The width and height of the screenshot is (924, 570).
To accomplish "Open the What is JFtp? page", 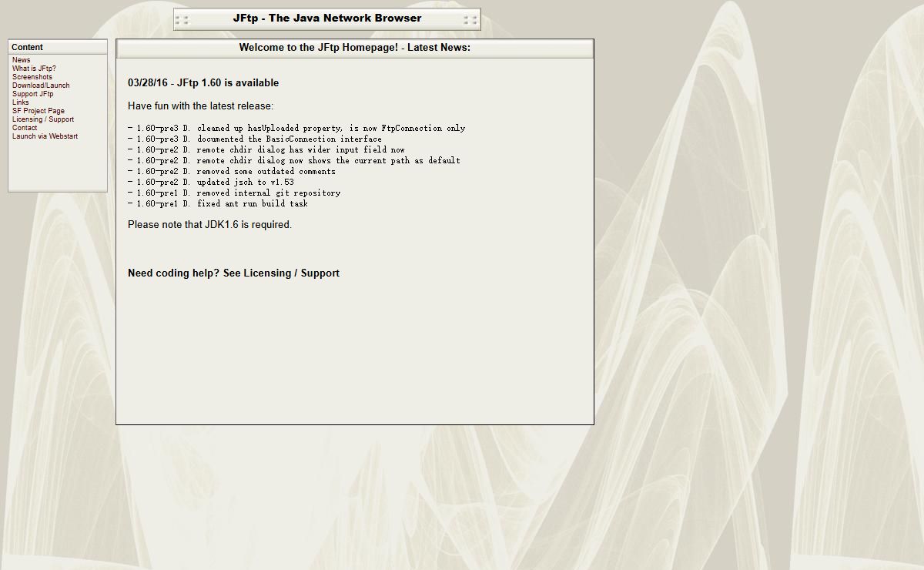I will tap(34, 69).
